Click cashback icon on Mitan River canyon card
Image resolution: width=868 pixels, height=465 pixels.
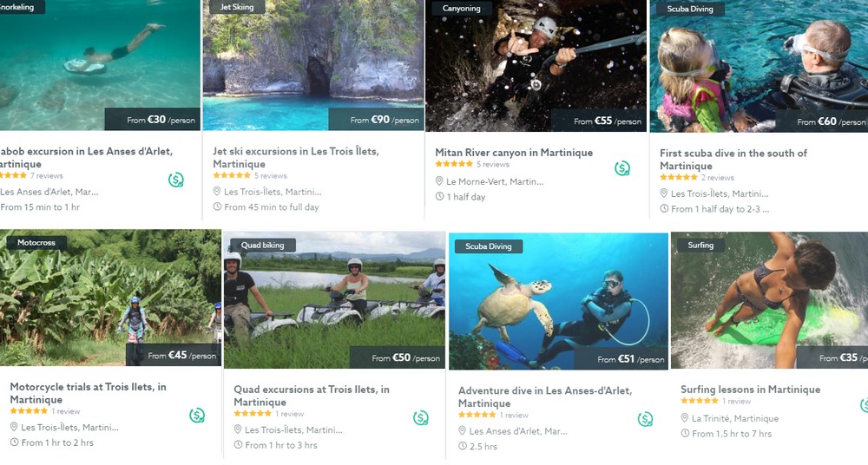622,168
